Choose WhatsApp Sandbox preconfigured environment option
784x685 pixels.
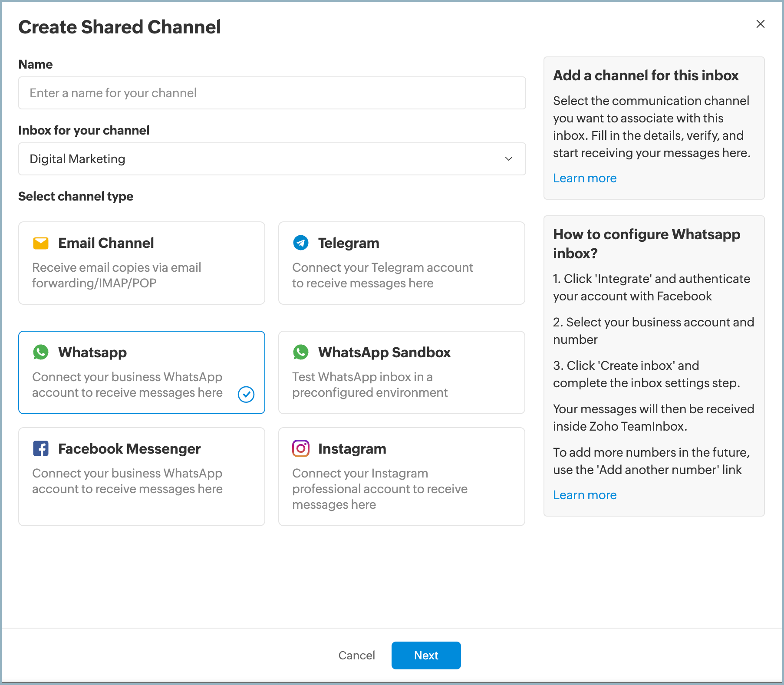tap(402, 372)
